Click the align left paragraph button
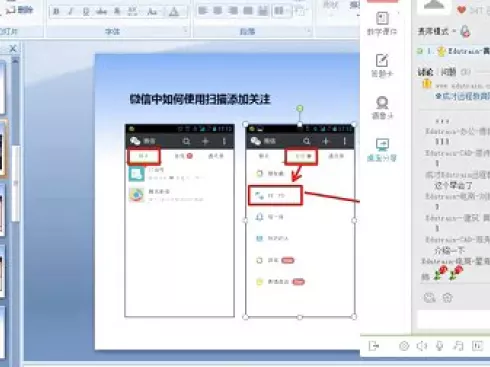The width and height of the screenshot is (490, 367). (202, 11)
